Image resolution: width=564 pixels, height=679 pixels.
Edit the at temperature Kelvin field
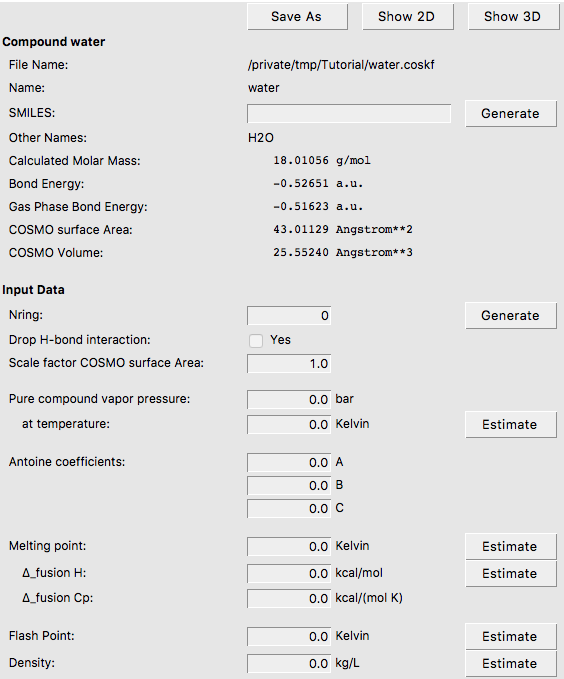point(289,424)
